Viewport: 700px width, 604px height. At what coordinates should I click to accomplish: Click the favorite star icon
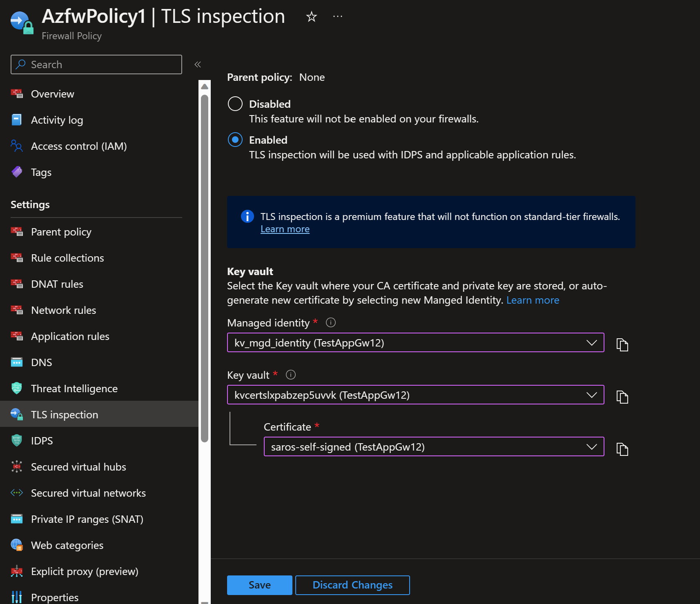312,17
